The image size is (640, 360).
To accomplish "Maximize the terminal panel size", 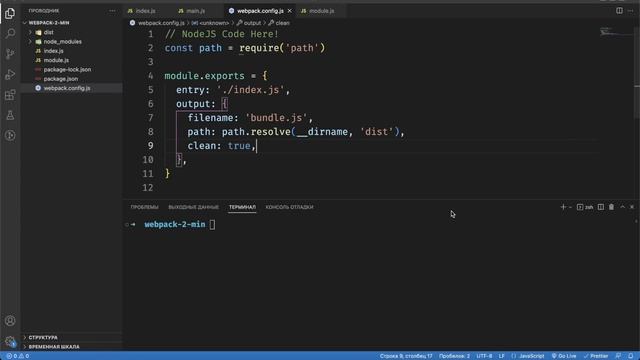I will (x=622, y=207).
